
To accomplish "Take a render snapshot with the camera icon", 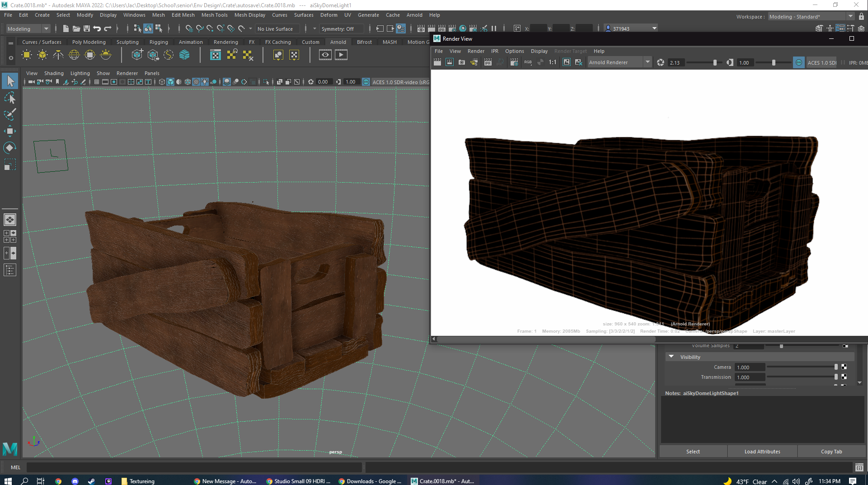I will point(461,62).
